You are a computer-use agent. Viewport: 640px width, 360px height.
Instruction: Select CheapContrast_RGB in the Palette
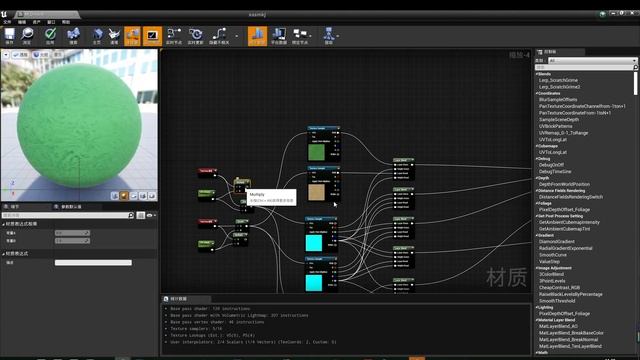coord(559,287)
